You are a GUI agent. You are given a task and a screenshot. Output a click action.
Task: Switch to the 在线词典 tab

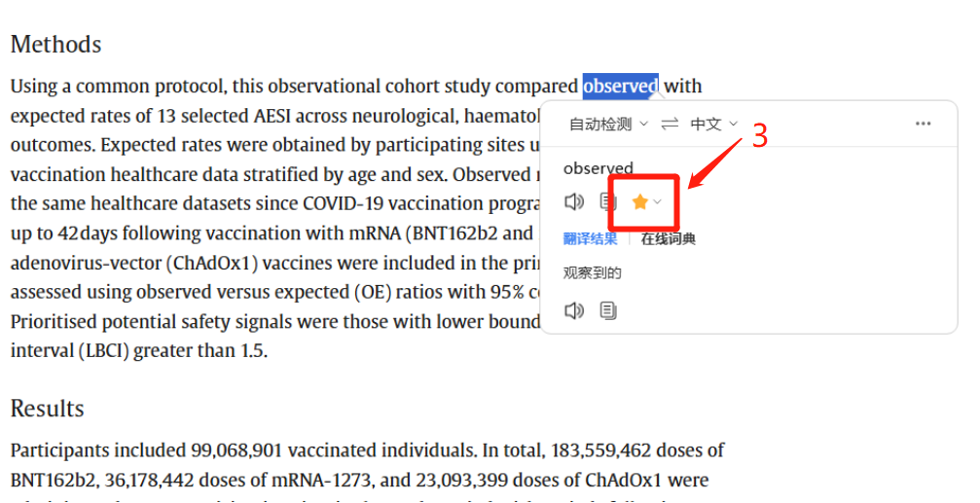tap(669, 238)
